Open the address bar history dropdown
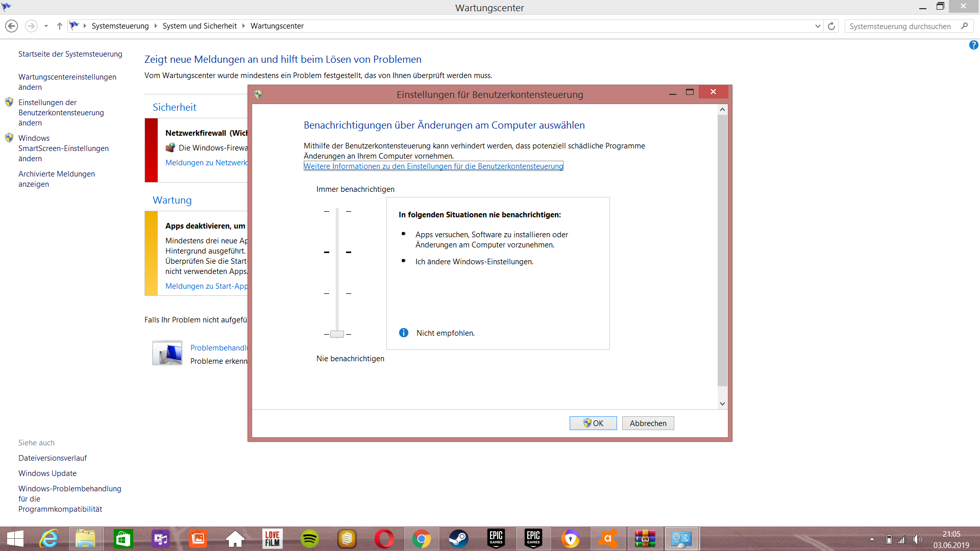This screenshot has width=980, height=551. pyautogui.click(x=818, y=26)
